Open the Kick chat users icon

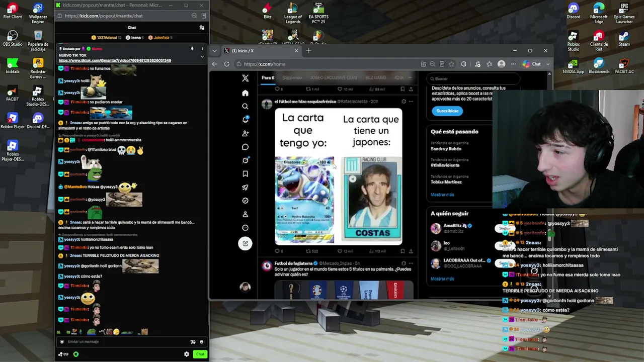coord(202,28)
